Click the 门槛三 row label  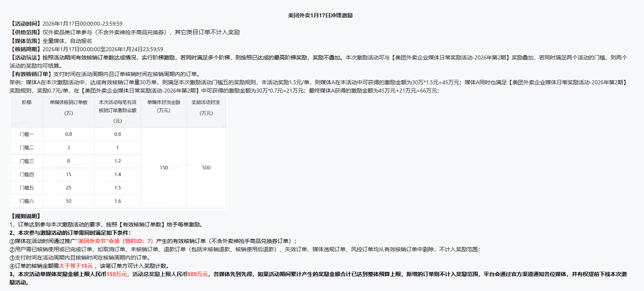tap(27, 161)
